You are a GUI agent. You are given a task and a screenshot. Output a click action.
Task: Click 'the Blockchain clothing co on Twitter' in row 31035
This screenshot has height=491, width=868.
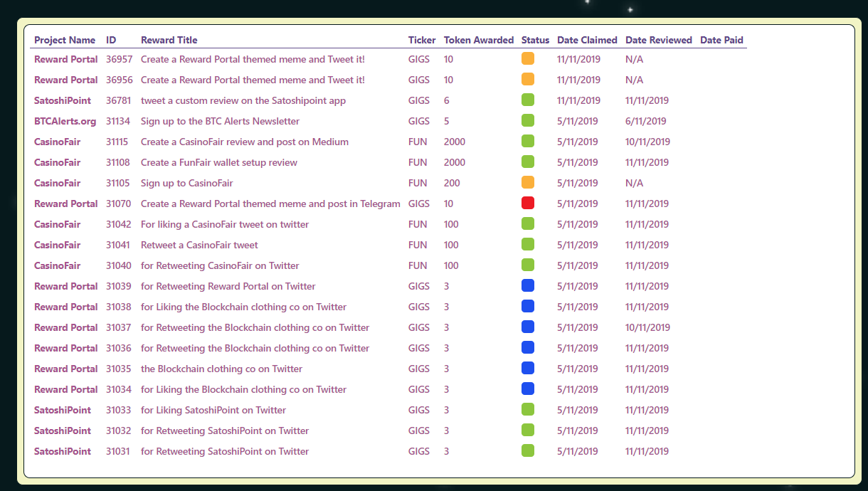point(222,369)
